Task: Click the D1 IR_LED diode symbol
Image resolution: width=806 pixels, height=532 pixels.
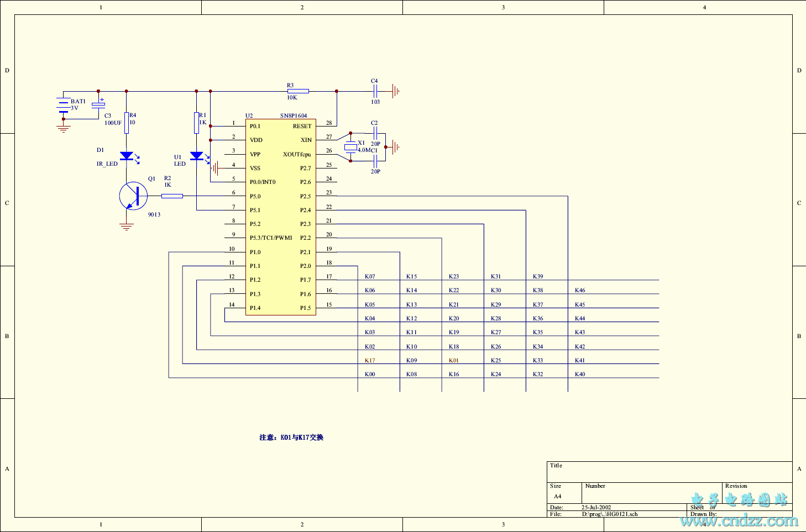Action: (127, 156)
